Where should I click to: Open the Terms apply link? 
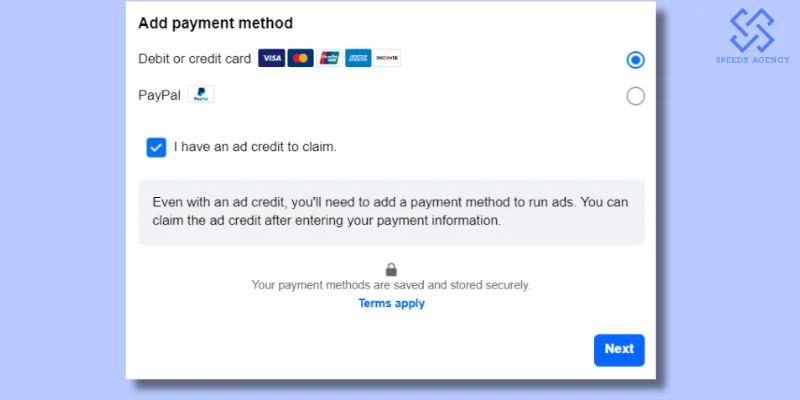point(391,304)
